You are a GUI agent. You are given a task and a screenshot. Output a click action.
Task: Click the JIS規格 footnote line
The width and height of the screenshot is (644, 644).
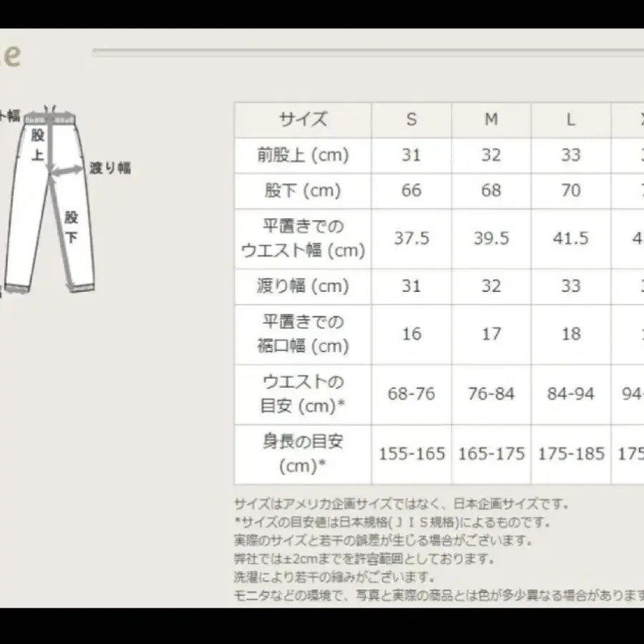click(x=392, y=522)
